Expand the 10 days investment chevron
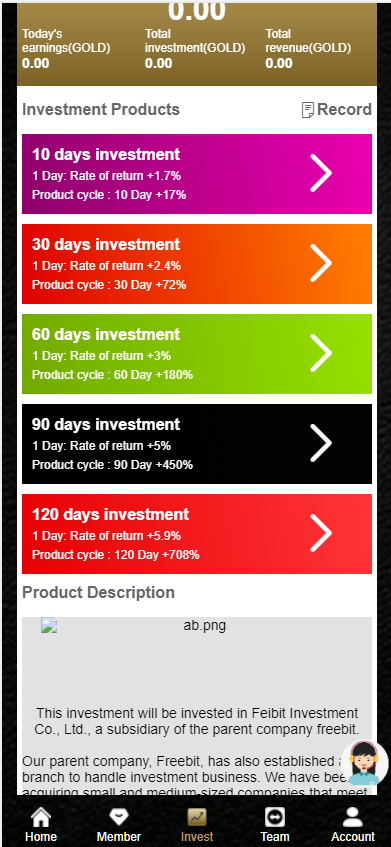Viewport: 391px width, 847px height. [x=321, y=172]
